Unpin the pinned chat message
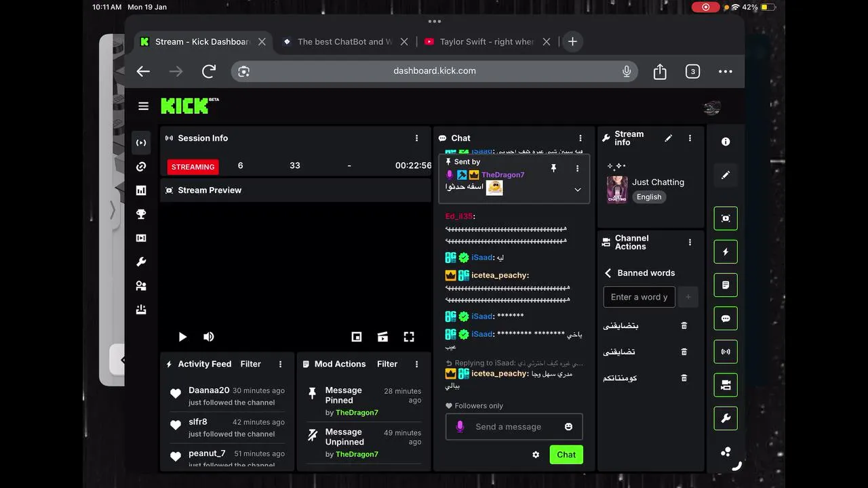Image resolution: width=868 pixels, height=488 pixels. [553, 168]
